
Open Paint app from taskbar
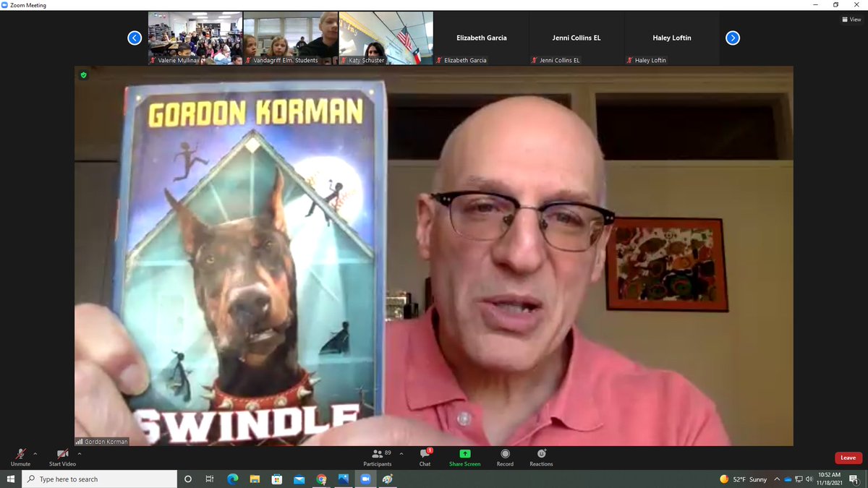[388, 479]
